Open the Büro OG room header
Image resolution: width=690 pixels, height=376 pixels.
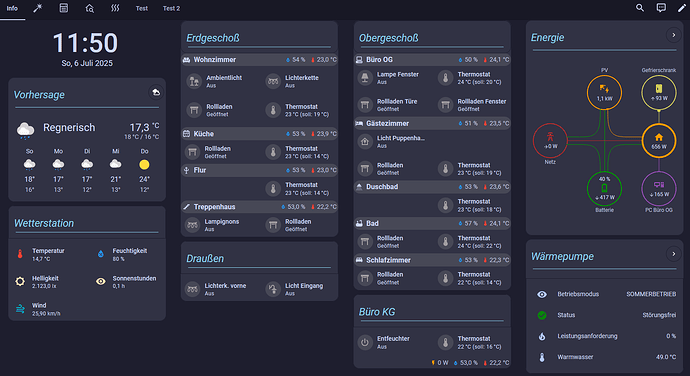[432, 59]
